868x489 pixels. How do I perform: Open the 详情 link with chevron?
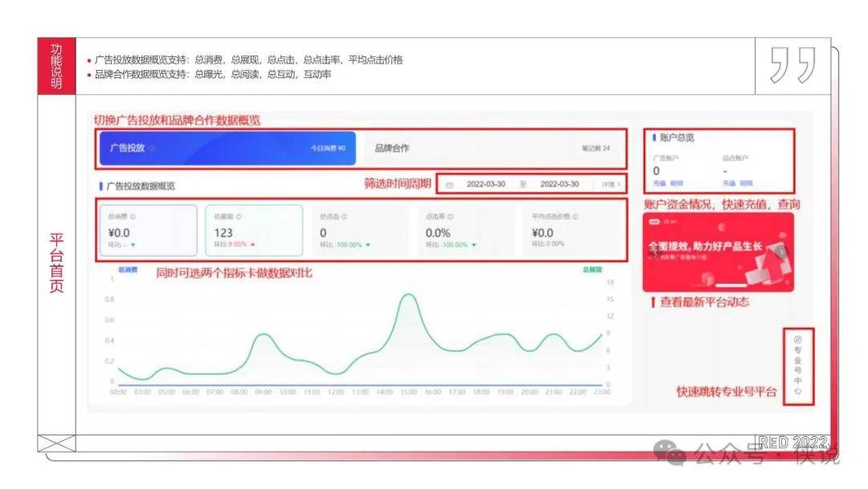[611, 184]
